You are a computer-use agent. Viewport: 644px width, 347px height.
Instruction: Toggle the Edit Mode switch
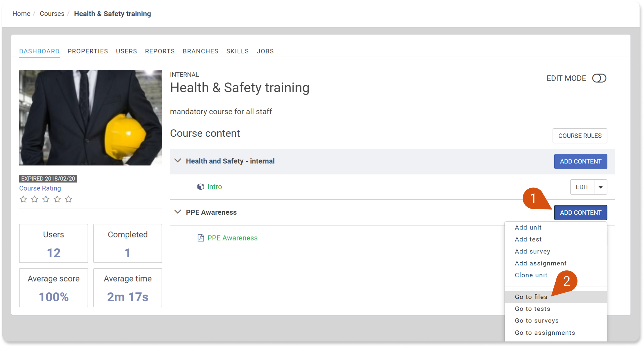pos(599,78)
